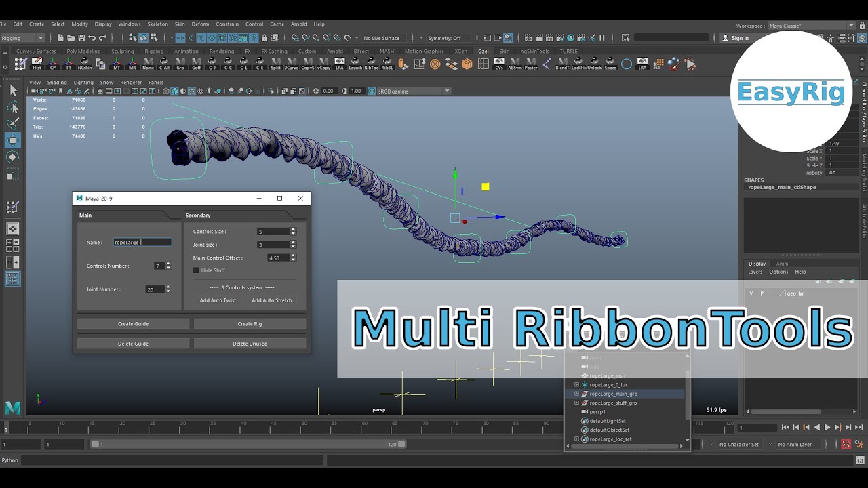Open the Constrain menu

coord(227,24)
